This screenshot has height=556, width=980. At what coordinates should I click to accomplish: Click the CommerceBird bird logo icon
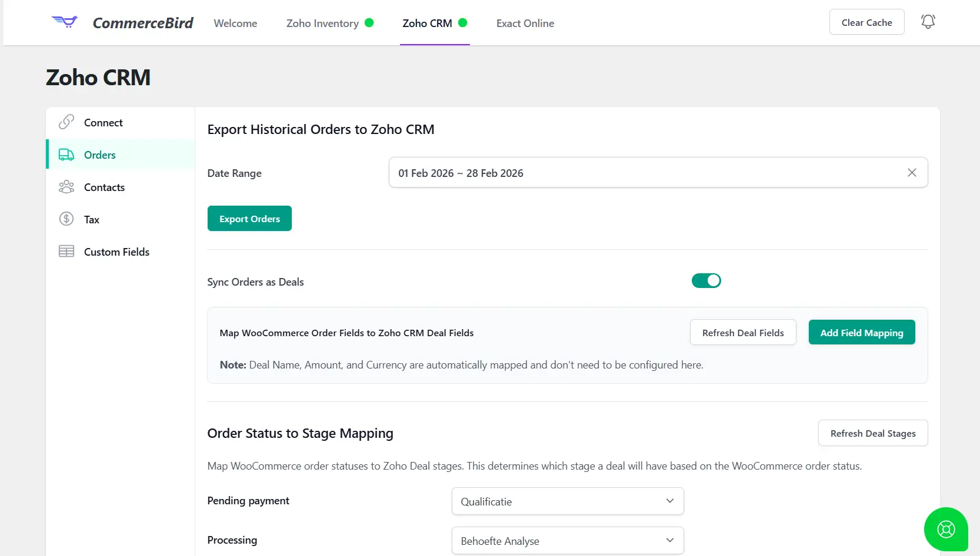tap(65, 22)
